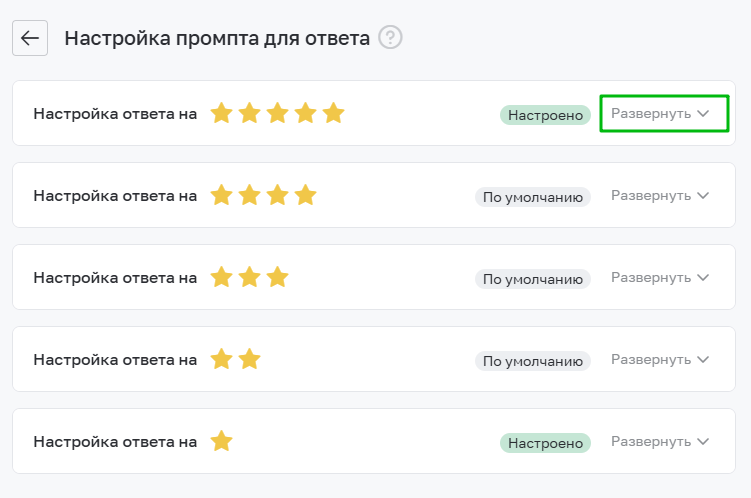The width and height of the screenshot is (751, 498).
Task: Click "По умолчанию" badge on four-star row
Action: [533, 197]
